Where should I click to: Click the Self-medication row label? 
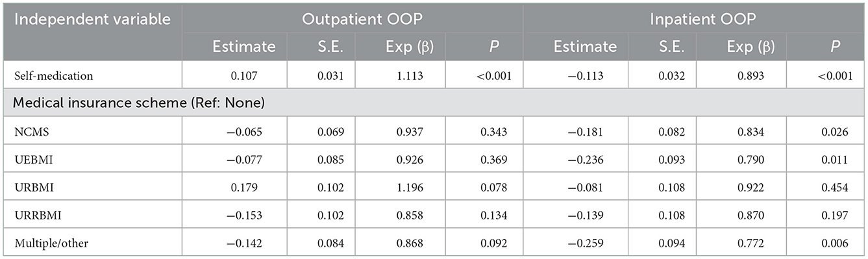57,76
